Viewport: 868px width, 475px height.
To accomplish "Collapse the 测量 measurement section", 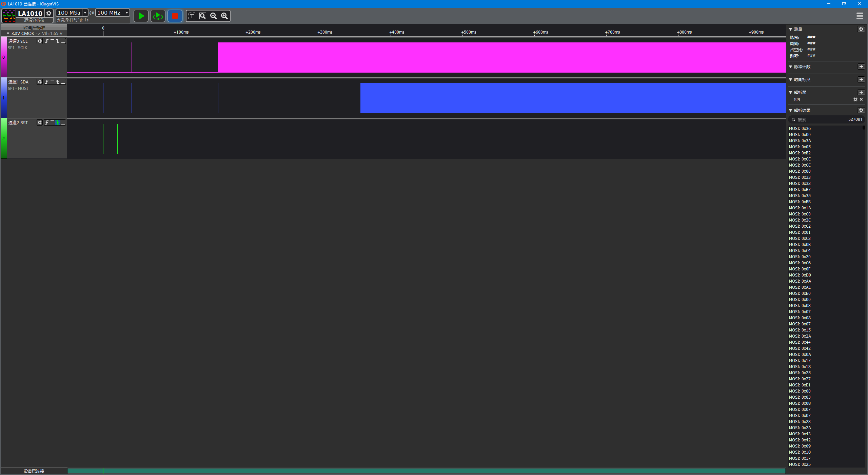I will coord(791,30).
